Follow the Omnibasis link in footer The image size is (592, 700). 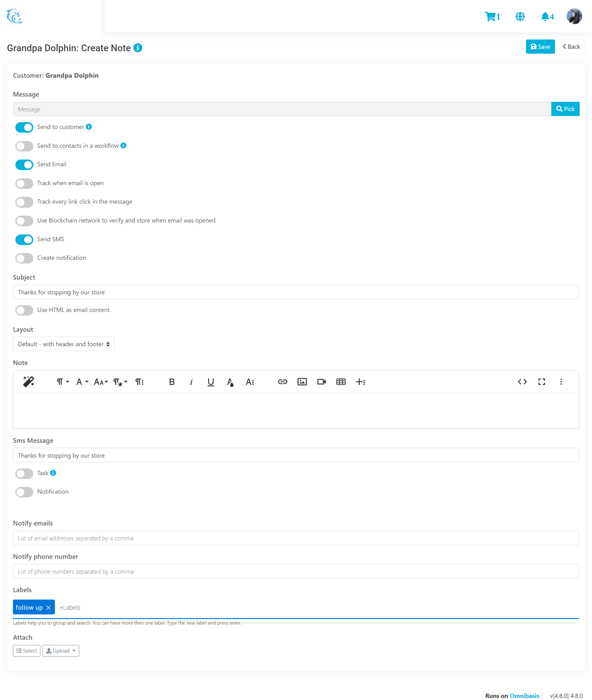tap(524, 696)
